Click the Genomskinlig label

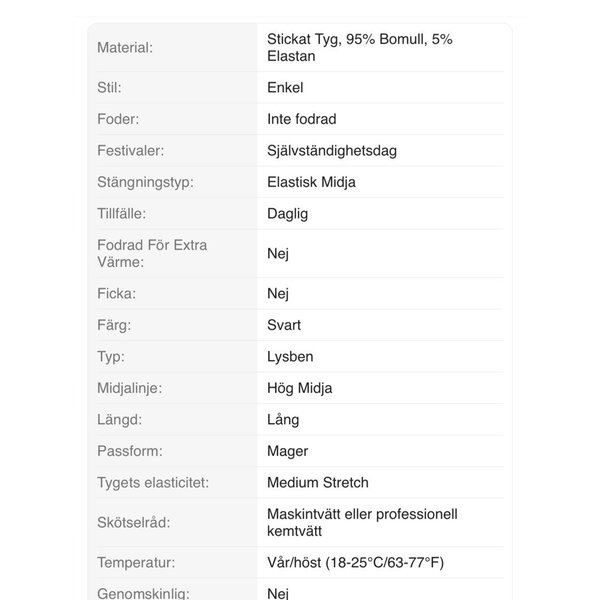(143, 593)
